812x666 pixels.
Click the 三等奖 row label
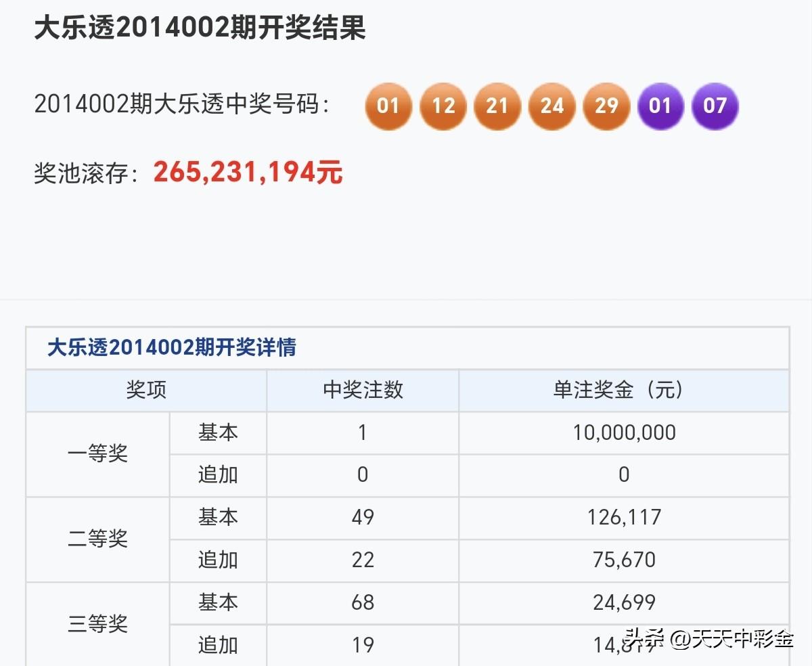coord(98,623)
